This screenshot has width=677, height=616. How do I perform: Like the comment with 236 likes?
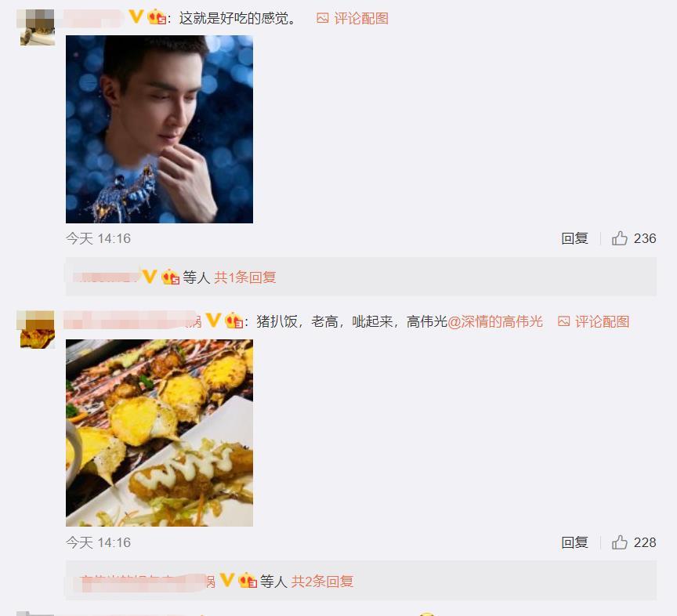click(620, 238)
